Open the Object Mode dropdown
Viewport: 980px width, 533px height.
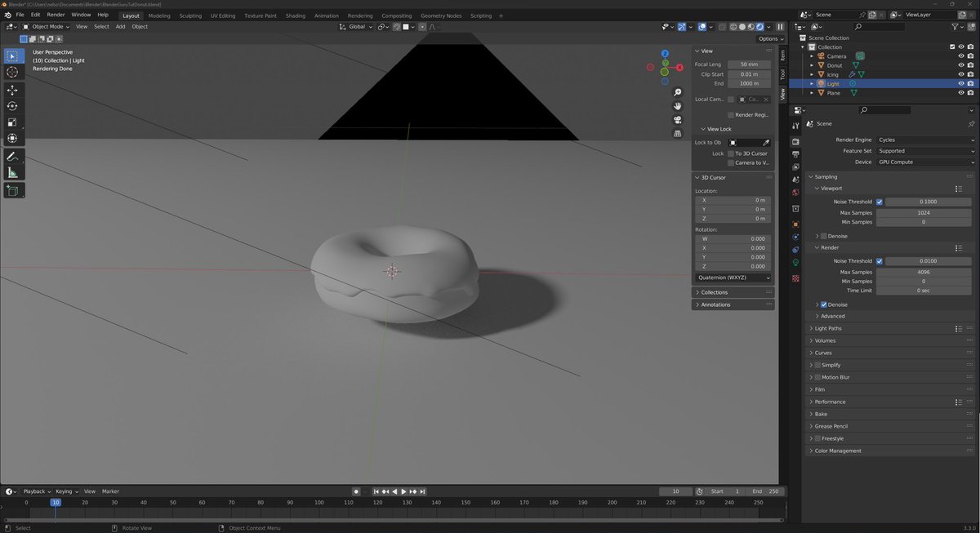(x=47, y=27)
